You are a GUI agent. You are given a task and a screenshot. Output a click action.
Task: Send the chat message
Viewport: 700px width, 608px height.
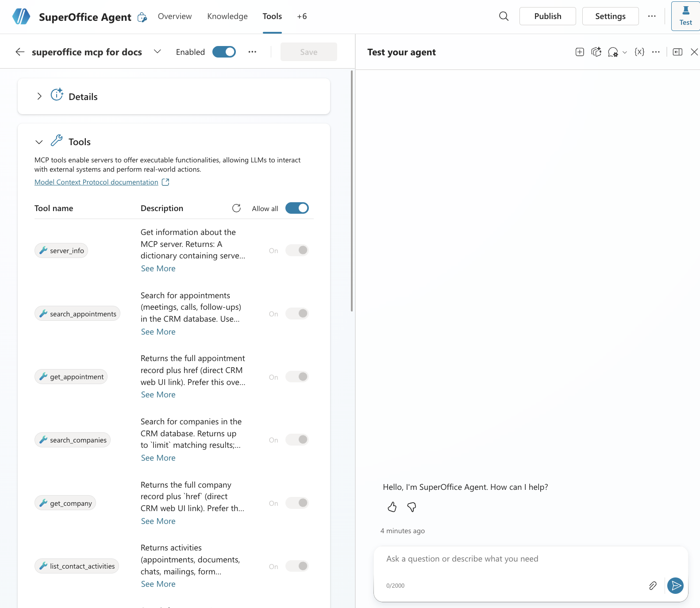[675, 585]
